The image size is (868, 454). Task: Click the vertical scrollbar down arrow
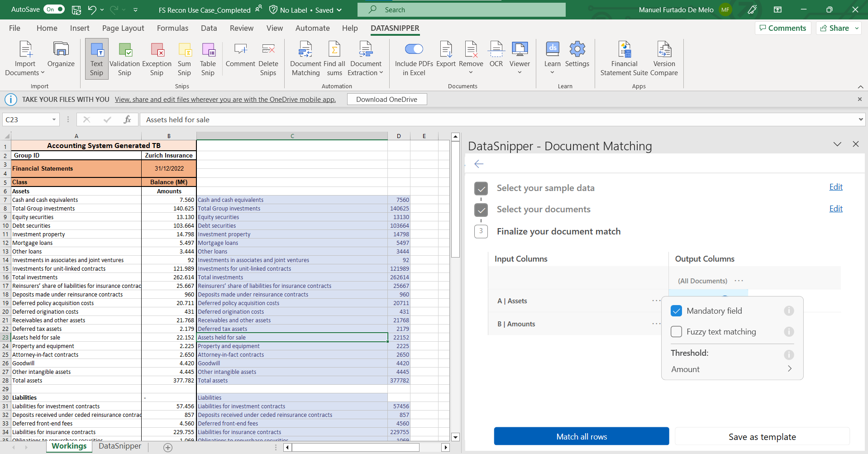(456, 437)
